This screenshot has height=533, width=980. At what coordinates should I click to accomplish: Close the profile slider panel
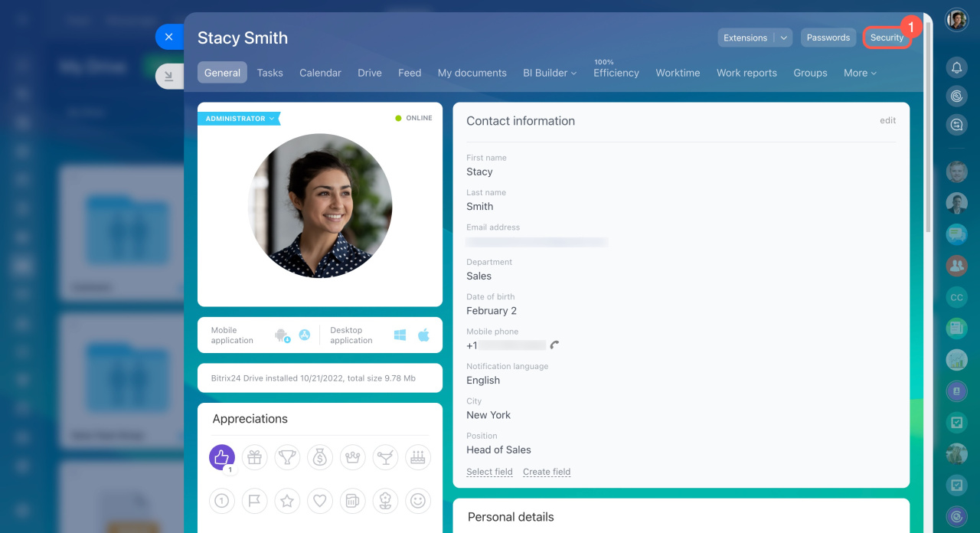(x=169, y=37)
